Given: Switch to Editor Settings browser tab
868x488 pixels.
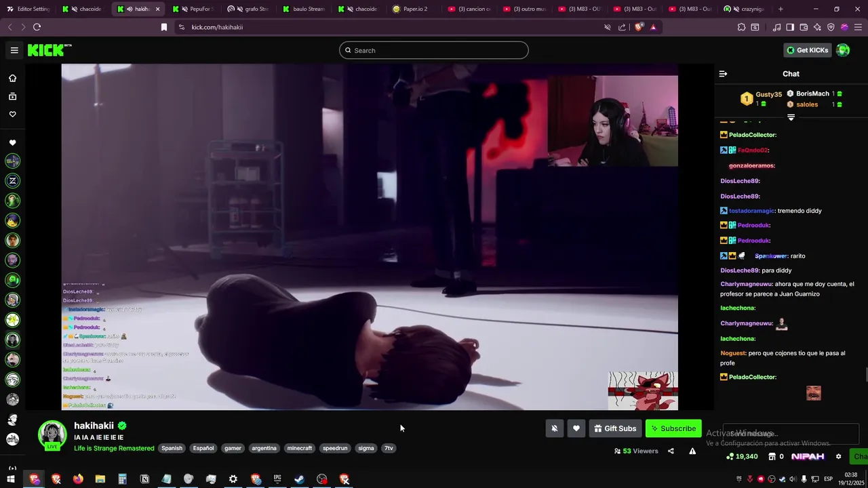Looking at the screenshot, I should coord(28,9).
